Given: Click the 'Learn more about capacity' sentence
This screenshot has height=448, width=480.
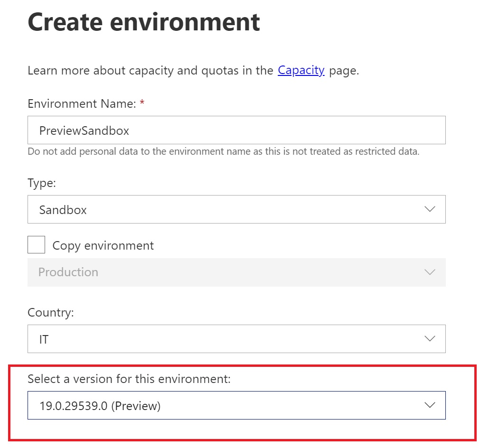Looking at the screenshot, I should click(152, 71).
